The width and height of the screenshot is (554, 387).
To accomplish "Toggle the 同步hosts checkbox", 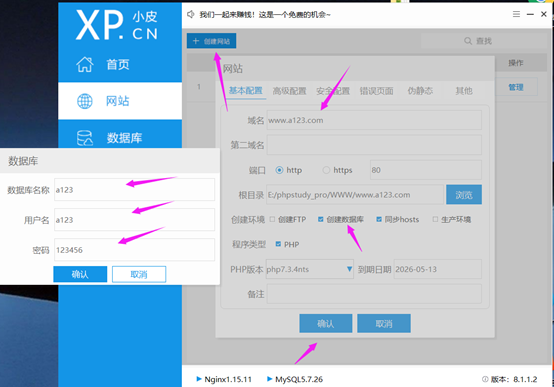I will point(379,219).
